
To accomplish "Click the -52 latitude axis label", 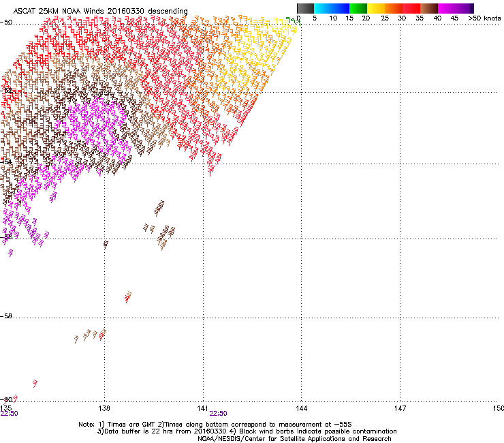I will pyautogui.click(x=6, y=91).
